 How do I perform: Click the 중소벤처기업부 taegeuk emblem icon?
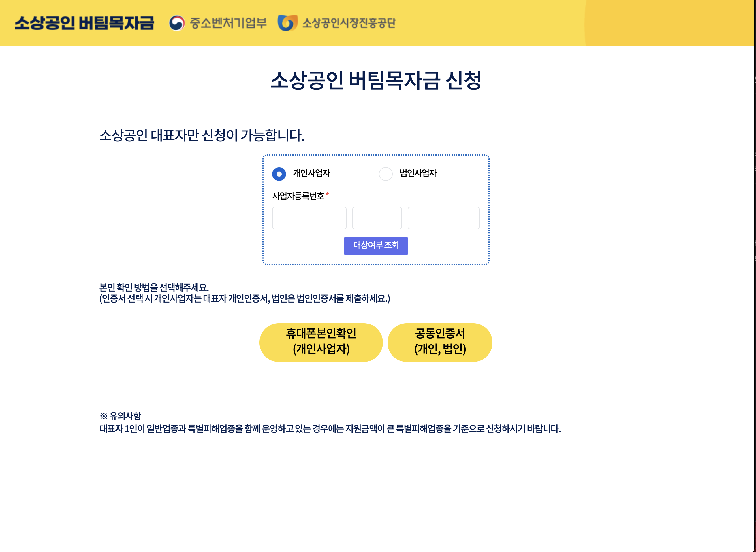point(176,23)
